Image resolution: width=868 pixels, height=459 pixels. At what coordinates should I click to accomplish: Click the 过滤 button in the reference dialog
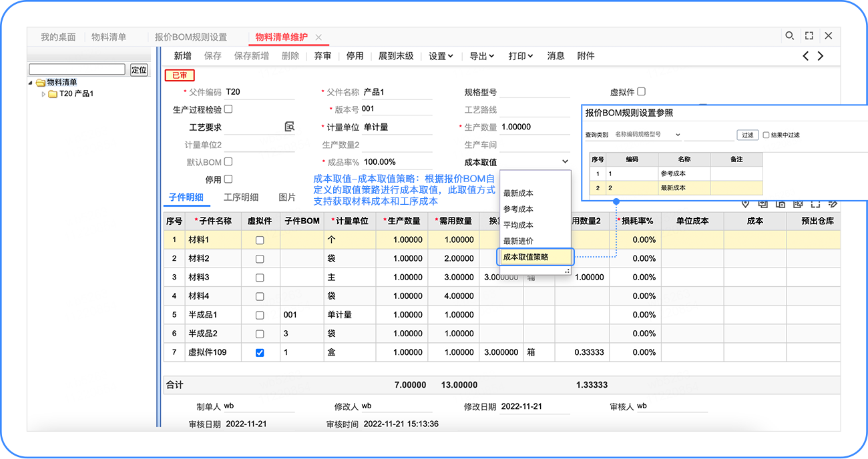pos(746,135)
